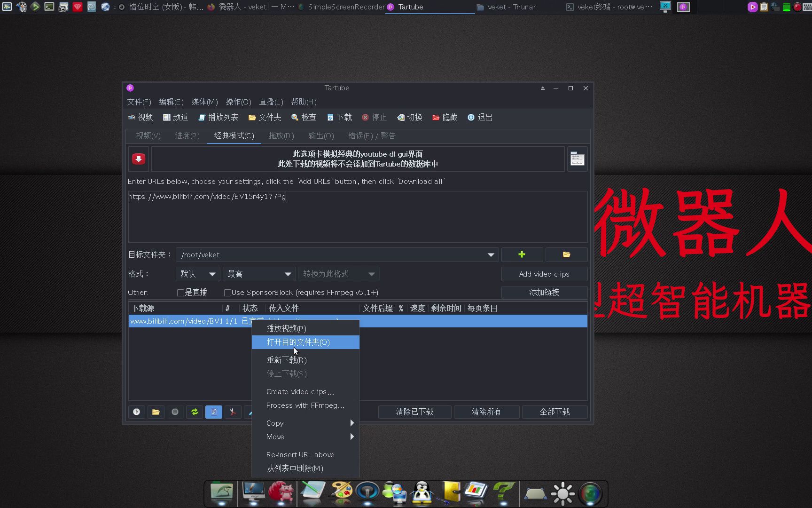Viewport: 812px width, 508px height.
Task: Click the 频道 add channel toolbar button
Action: point(175,117)
